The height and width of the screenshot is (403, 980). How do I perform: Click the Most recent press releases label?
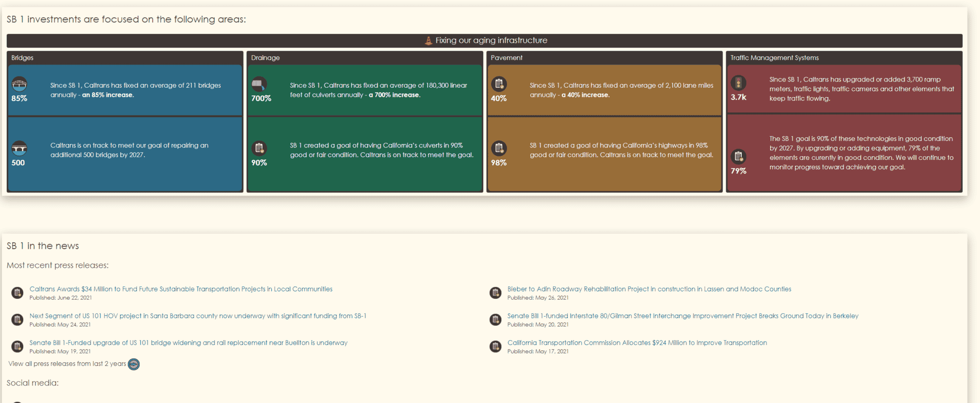pyautogui.click(x=58, y=265)
